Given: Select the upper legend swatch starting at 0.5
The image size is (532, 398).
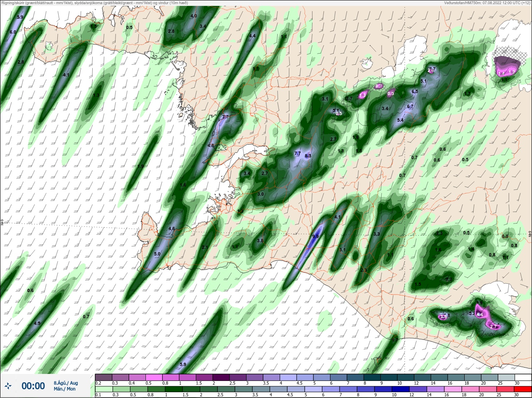Looking at the screenshot, I should [155, 377].
